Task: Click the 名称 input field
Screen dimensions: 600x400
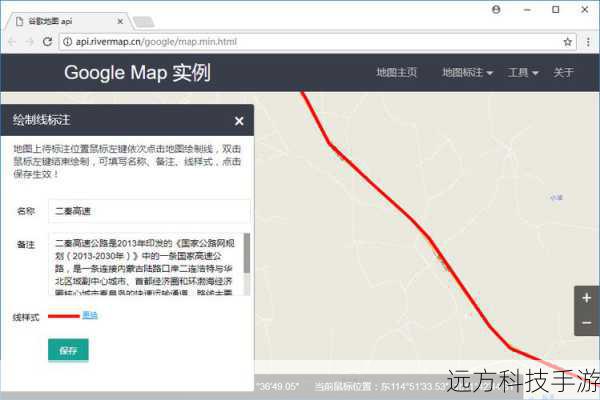Action: (149, 211)
